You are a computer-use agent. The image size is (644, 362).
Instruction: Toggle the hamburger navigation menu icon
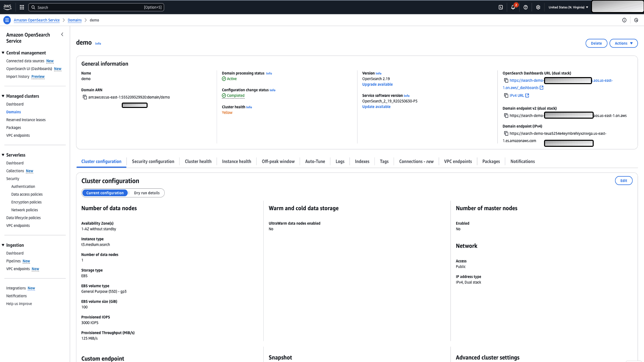7,20
